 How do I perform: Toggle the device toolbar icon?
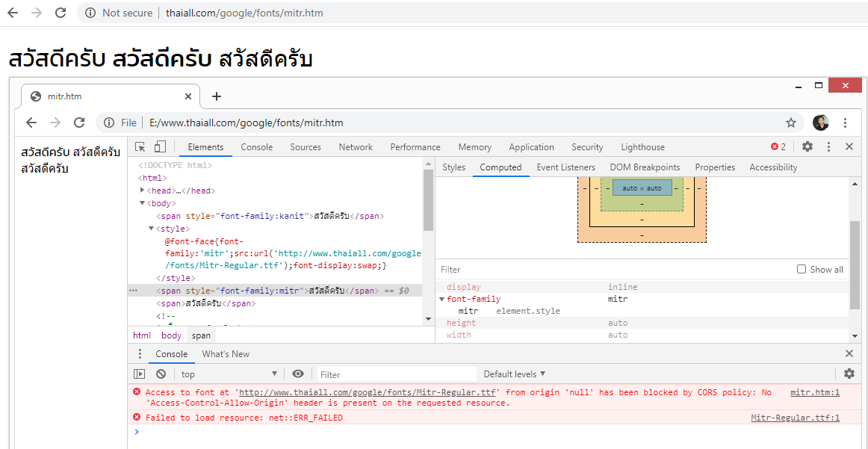[160, 147]
